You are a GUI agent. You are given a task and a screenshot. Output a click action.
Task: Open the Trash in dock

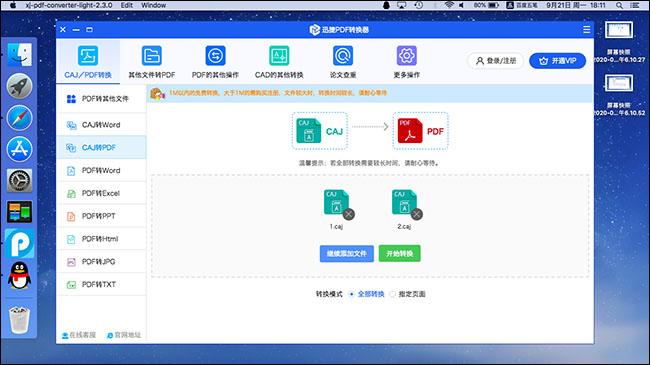coord(19,320)
